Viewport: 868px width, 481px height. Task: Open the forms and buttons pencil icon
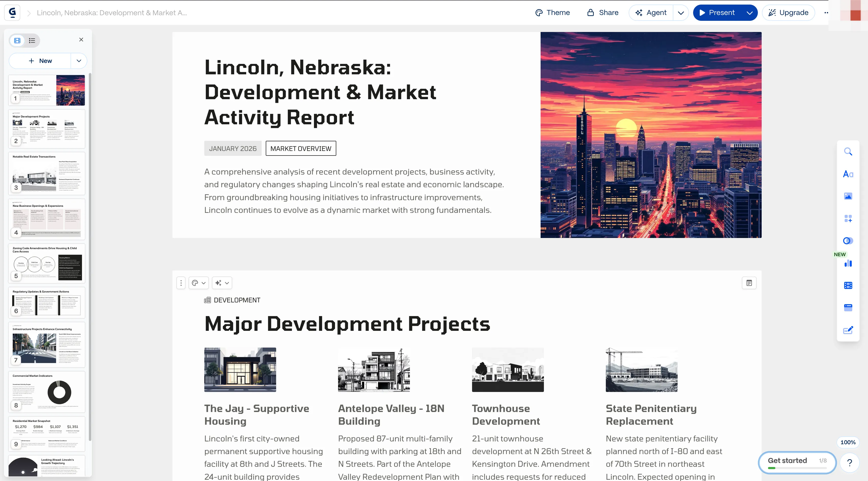pyautogui.click(x=848, y=330)
